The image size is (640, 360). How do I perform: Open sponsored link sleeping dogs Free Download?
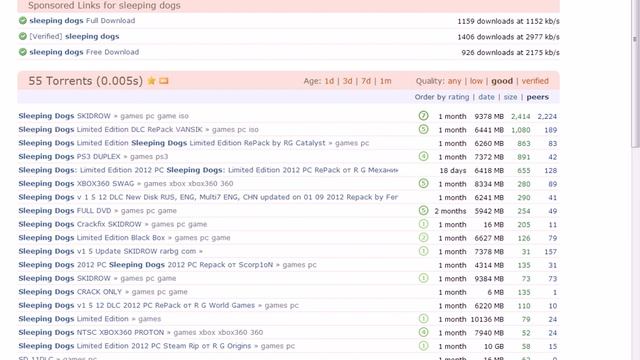(x=84, y=52)
